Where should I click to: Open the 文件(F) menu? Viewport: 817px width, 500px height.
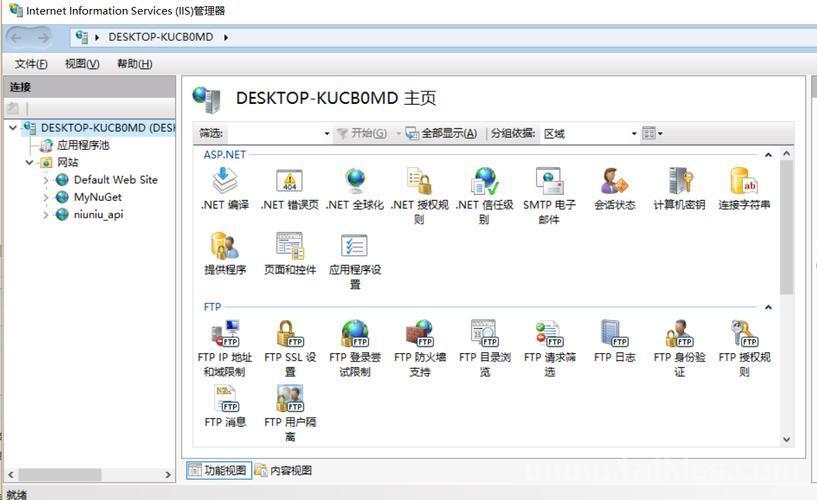(32, 64)
